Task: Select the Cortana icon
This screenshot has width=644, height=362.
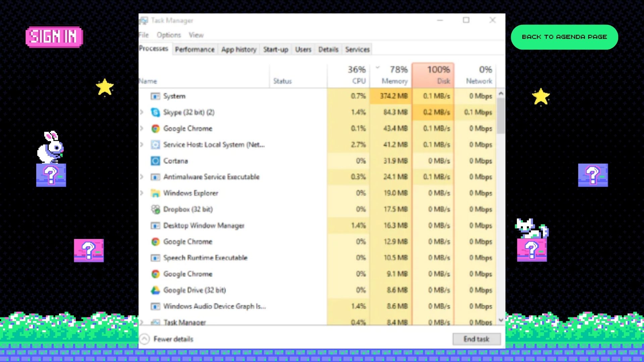Action: coord(155,161)
